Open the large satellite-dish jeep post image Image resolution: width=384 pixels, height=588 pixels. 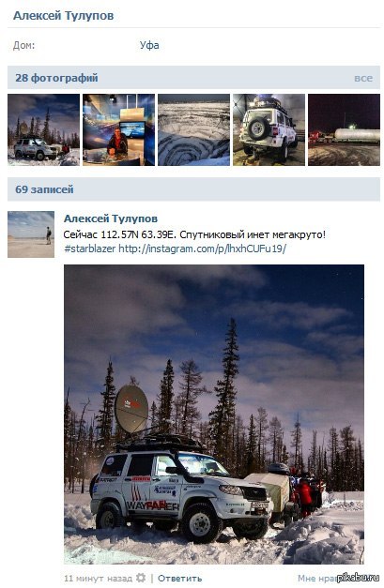click(x=214, y=415)
